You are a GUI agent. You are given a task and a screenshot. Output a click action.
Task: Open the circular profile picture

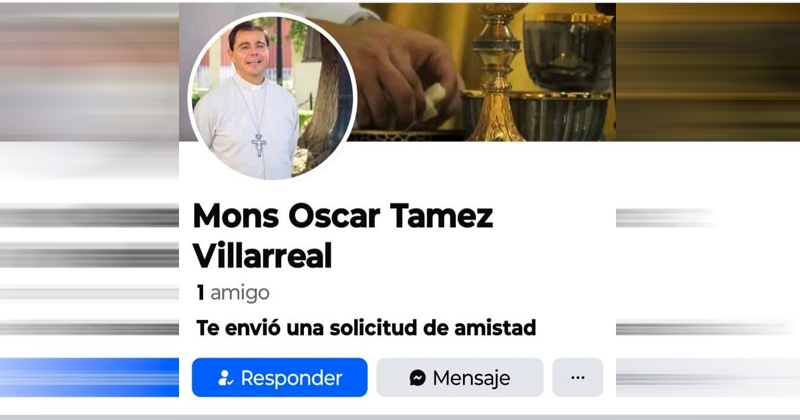coord(272,97)
